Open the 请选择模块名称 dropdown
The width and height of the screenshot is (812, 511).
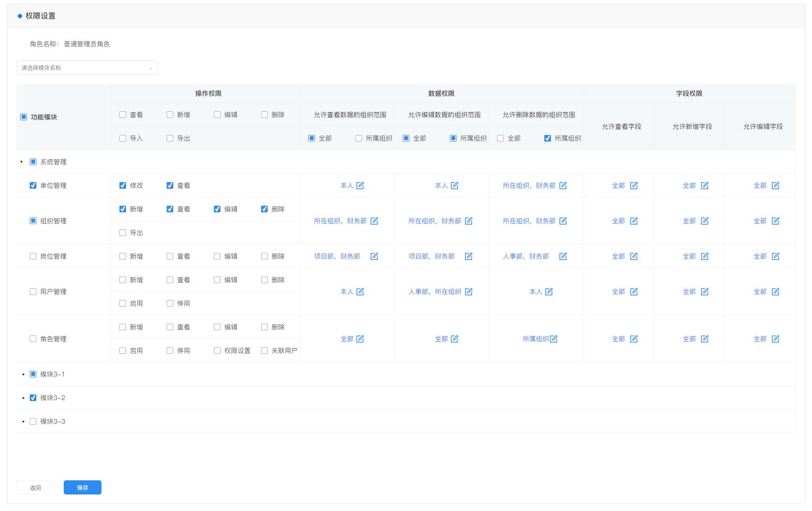coord(87,67)
